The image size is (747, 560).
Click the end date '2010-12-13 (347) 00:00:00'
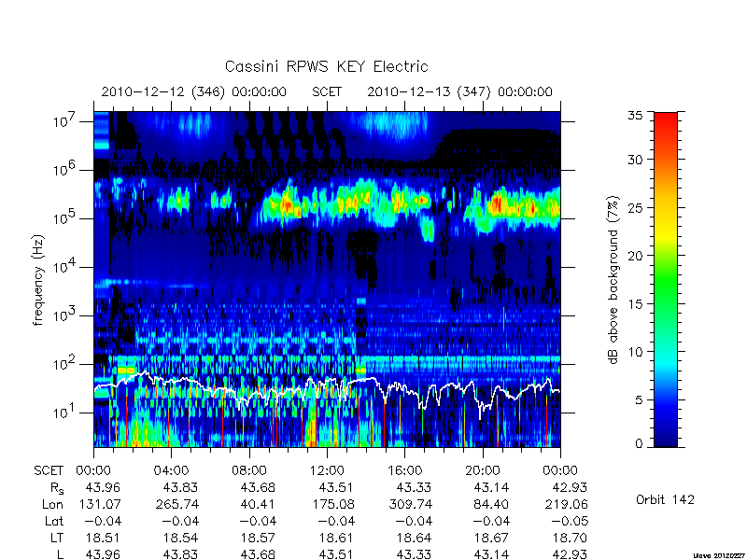459,91
